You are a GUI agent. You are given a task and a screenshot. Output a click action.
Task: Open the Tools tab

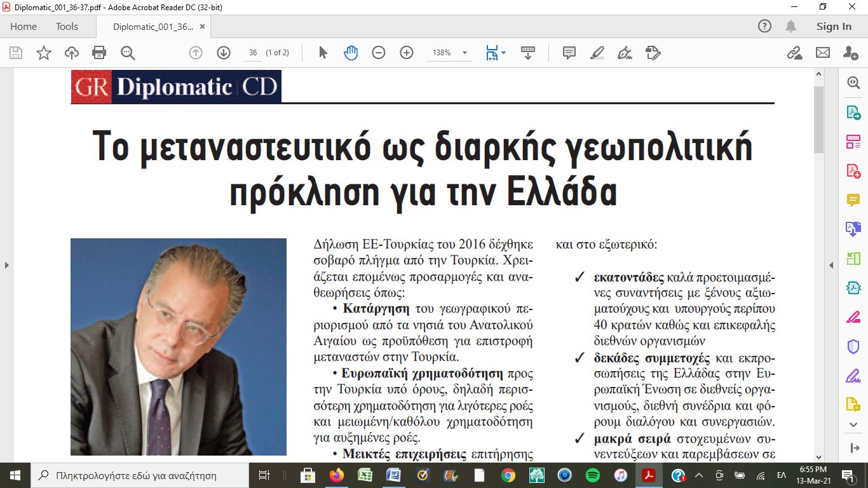coord(67,26)
